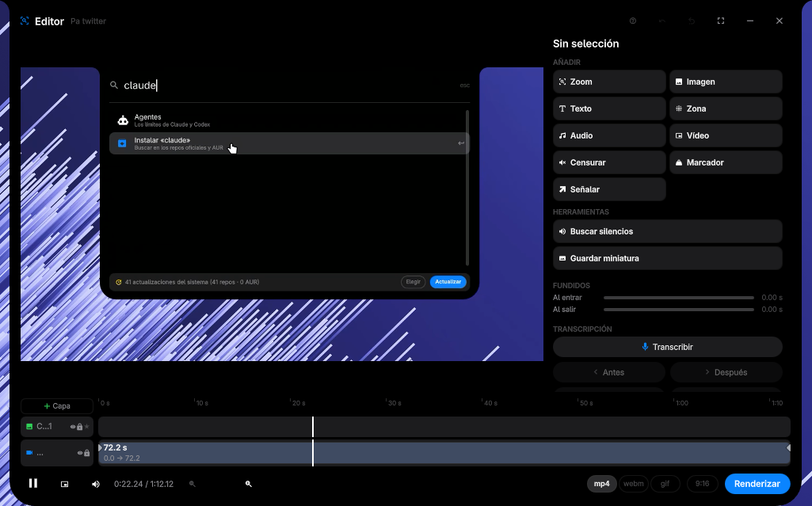Pause playback
Screen dimensions: 812x506
33,483
